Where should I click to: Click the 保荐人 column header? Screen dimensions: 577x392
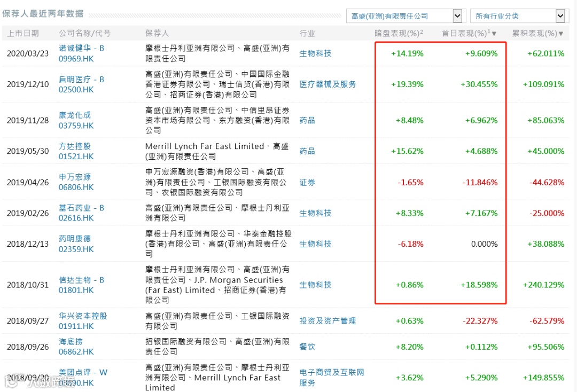coord(157,34)
